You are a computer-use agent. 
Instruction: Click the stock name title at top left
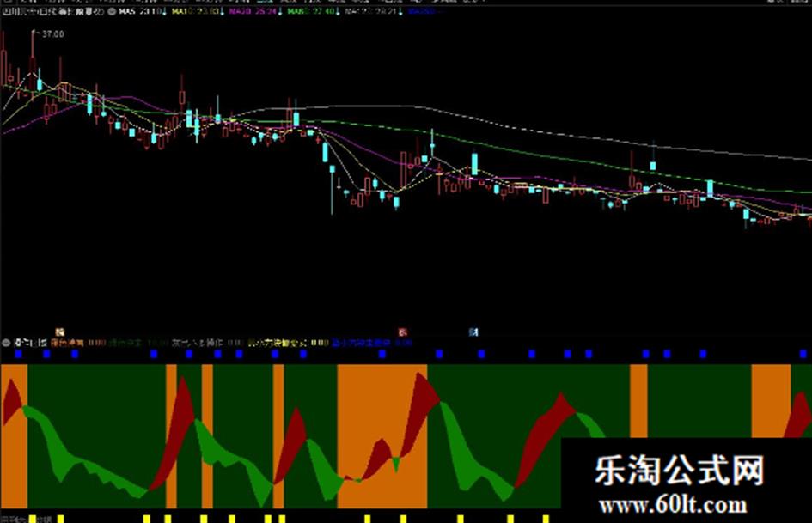point(53,11)
